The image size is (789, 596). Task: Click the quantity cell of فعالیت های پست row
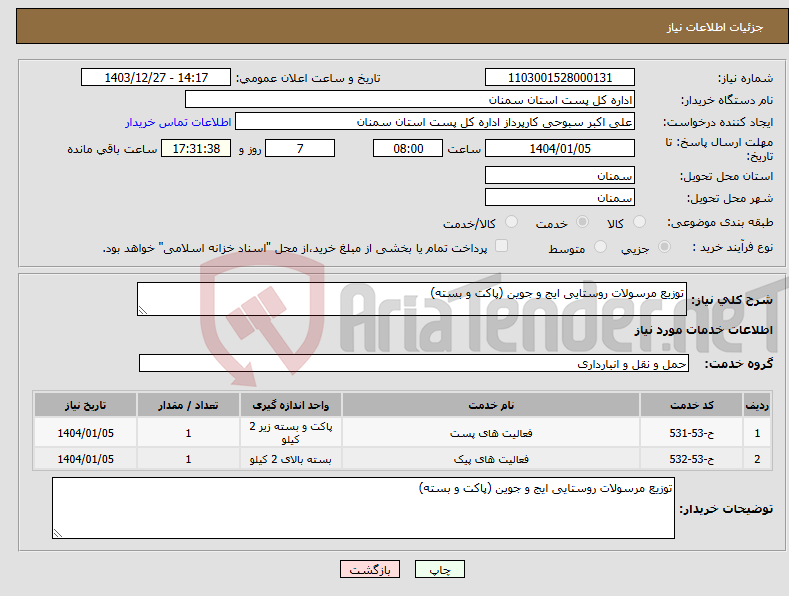[188, 432]
